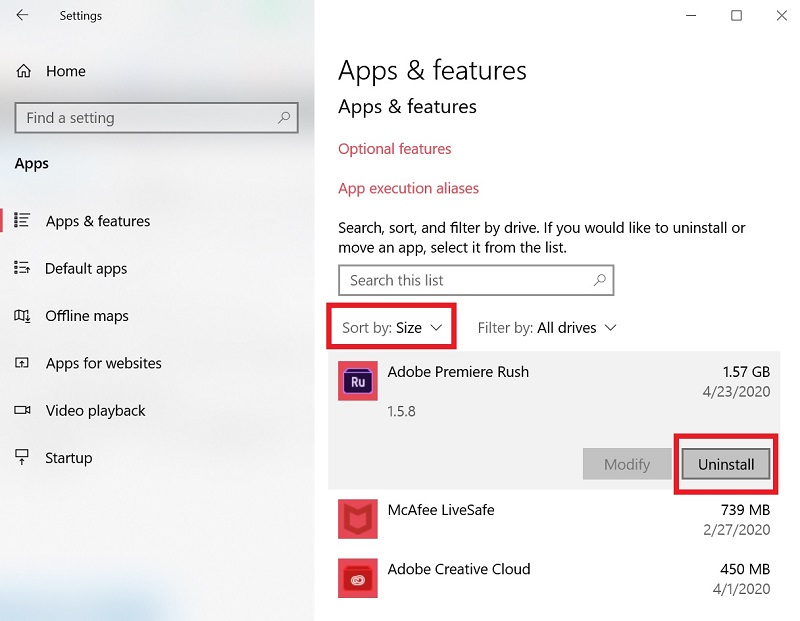The width and height of the screenshot is (800, 621).
Task: Open Apps for websites section
Action: 104,363
